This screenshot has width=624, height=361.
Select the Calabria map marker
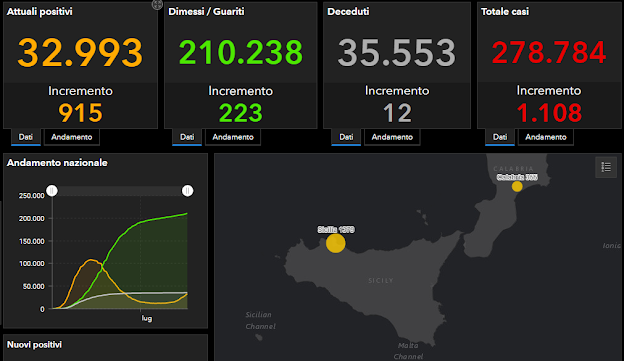pyautogui.click(x=517, y=186)
